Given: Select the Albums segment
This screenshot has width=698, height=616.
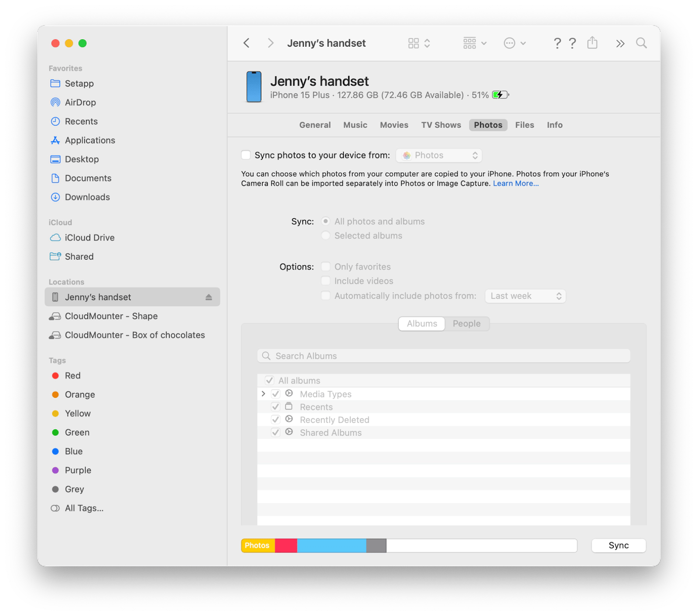Looking at the screenshot, I should pos(422,324).
